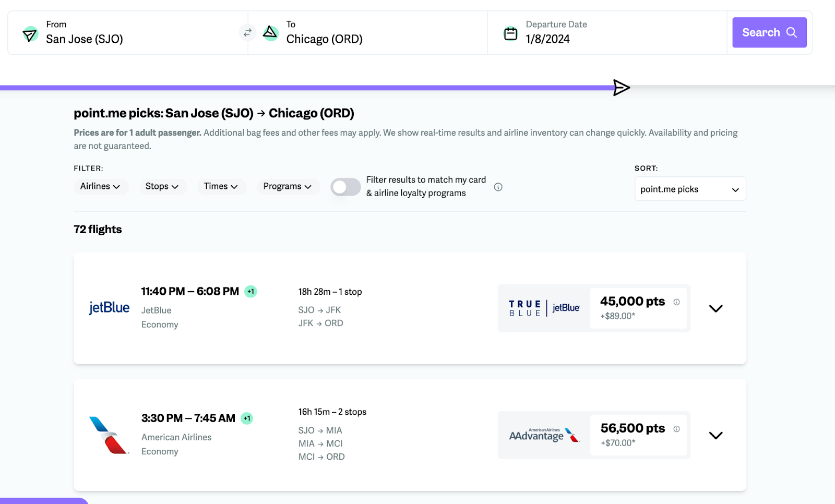Open the Stops filter dropdown

pos(162,186)
